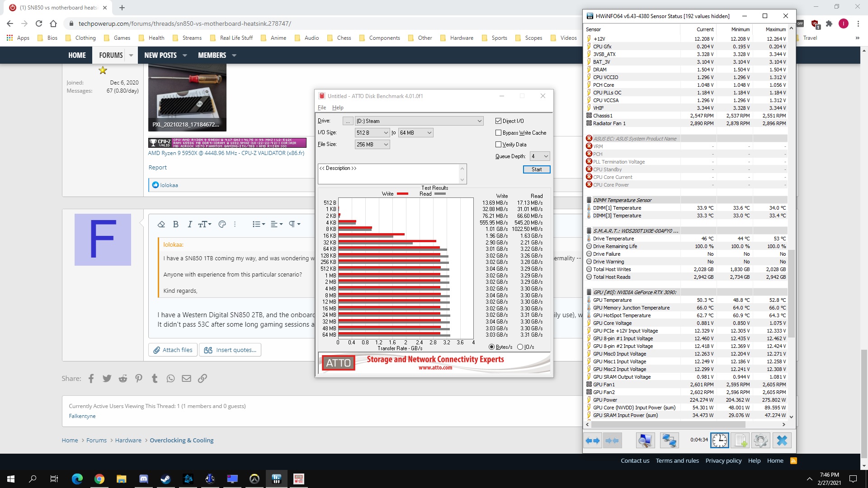Open the Drive dropdown in ATTO
The width and height of the screenshot is (868, 488).
[x=419, y=121]
